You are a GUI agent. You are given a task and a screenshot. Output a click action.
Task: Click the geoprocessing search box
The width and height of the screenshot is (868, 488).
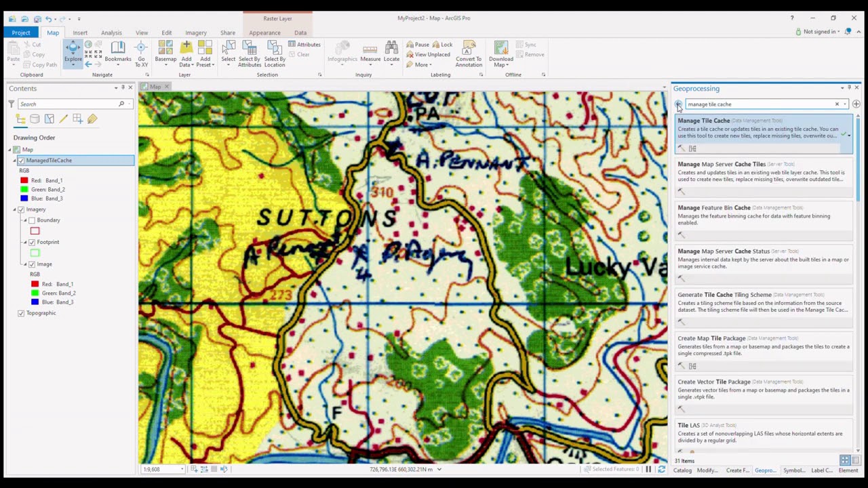coord(759,104)
